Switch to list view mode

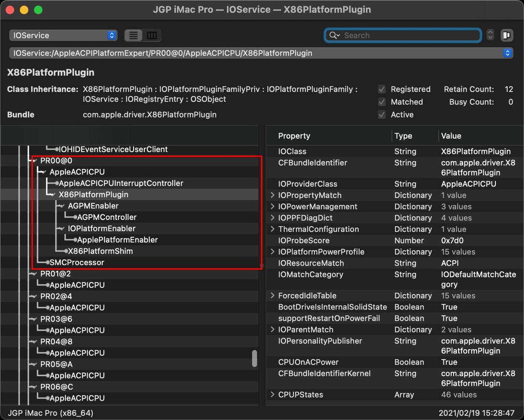coord(133,36)
